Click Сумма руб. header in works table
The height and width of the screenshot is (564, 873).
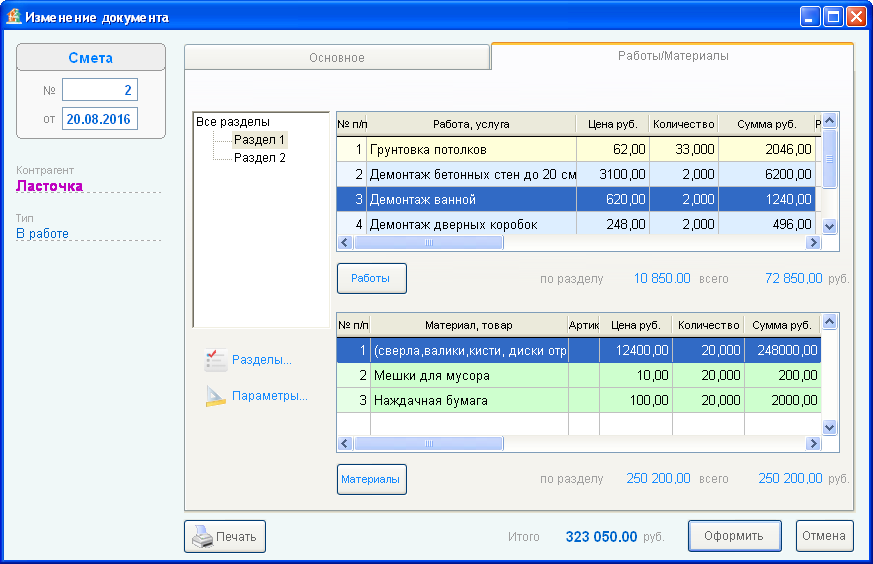[x=767, y=124]
